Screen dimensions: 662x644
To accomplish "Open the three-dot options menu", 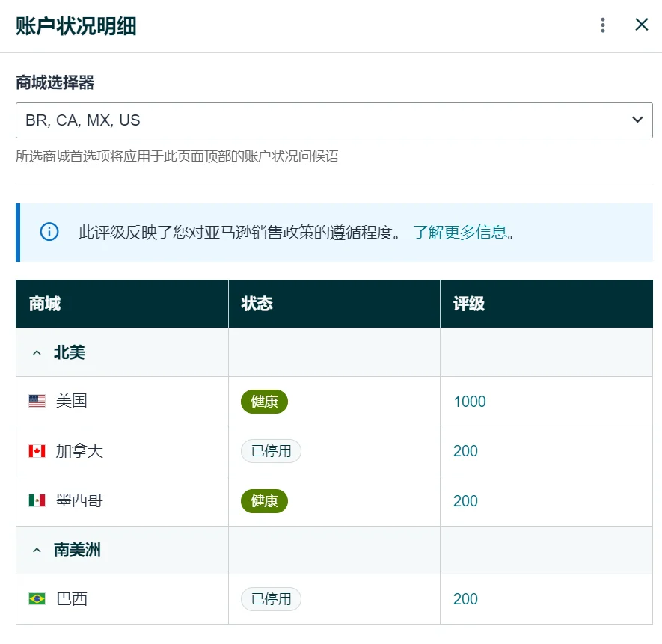I will (602, 25).
